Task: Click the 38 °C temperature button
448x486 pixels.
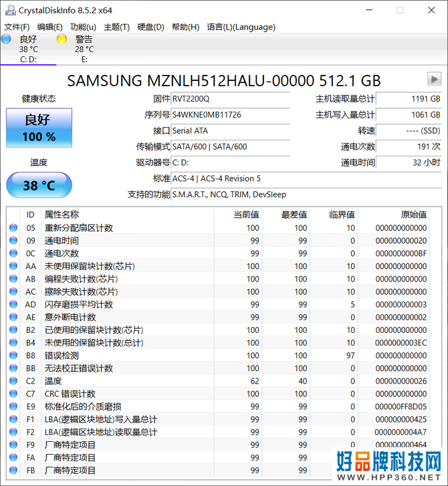Action: coord(39,185)
